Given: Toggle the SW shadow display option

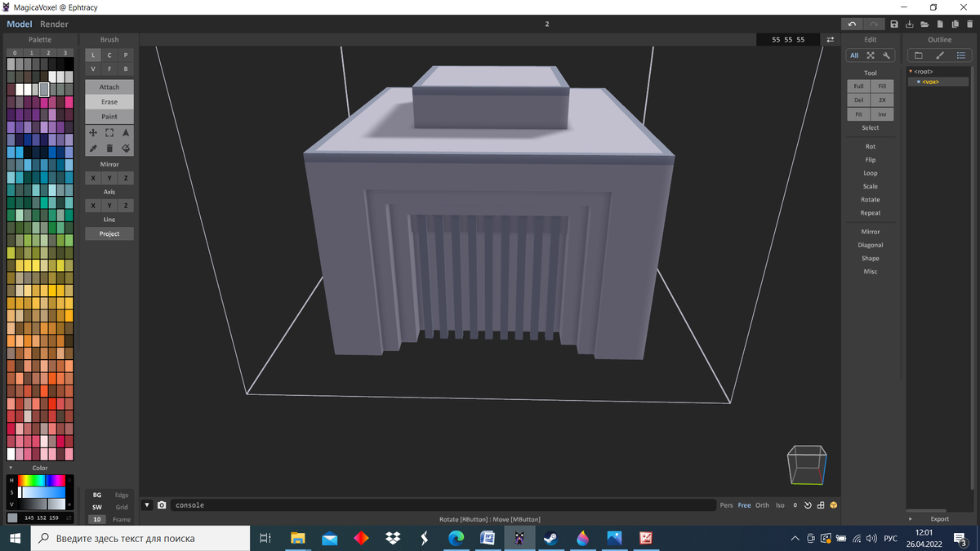Looking at the screenshot, I should point(97,507).
